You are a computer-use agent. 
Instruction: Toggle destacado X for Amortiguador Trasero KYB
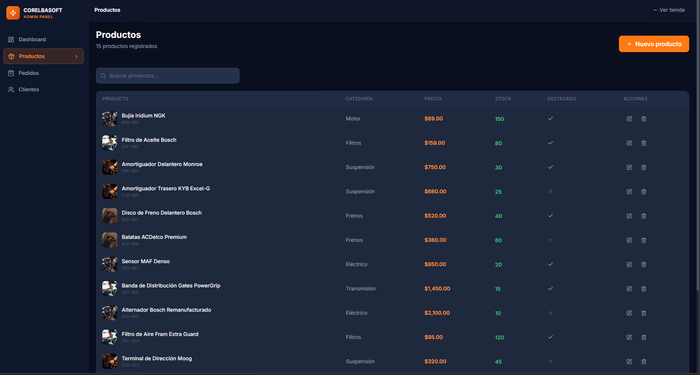point(550,192)
